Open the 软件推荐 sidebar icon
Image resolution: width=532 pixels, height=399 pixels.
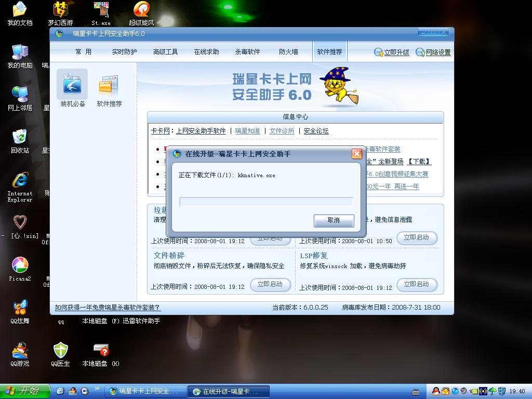click(x=109, y=90)
